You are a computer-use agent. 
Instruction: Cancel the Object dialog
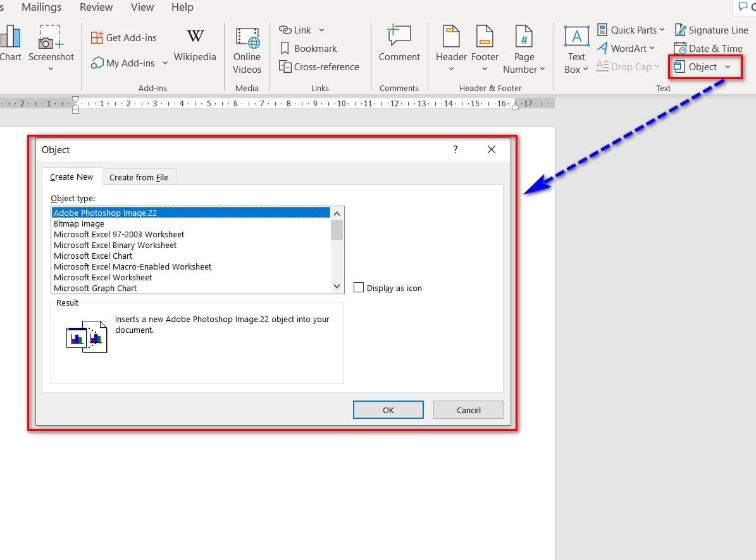[468, 410]
